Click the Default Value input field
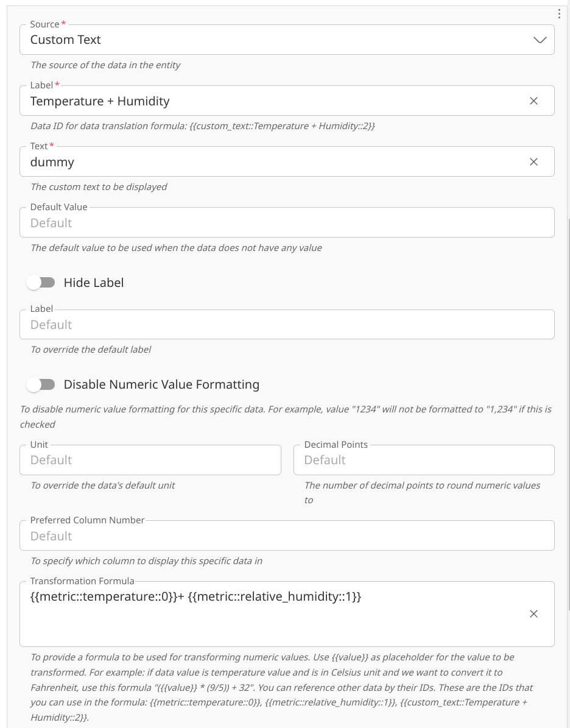570x728 pixels. point(286,223)
